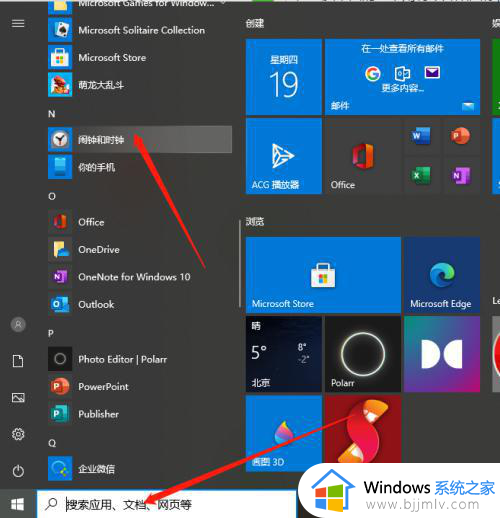
Task: Open the Excel icon in Office tile group
Action: 421,175
